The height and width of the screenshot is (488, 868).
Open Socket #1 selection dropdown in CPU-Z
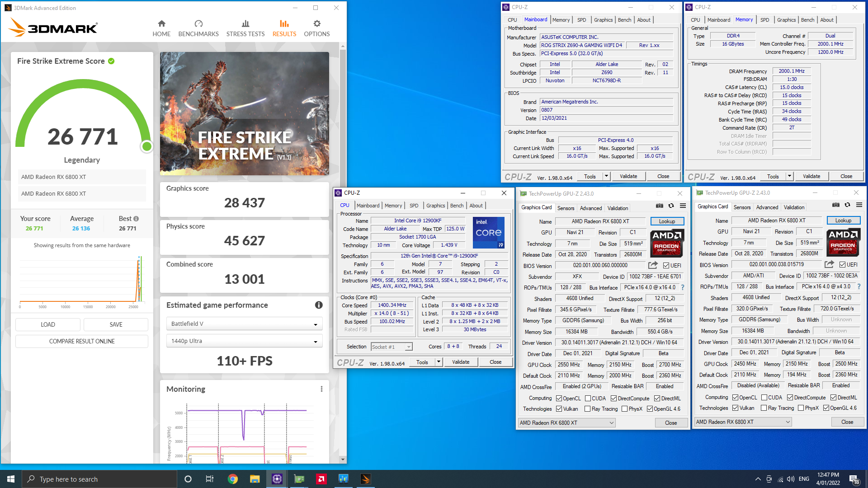coord(392,347)
